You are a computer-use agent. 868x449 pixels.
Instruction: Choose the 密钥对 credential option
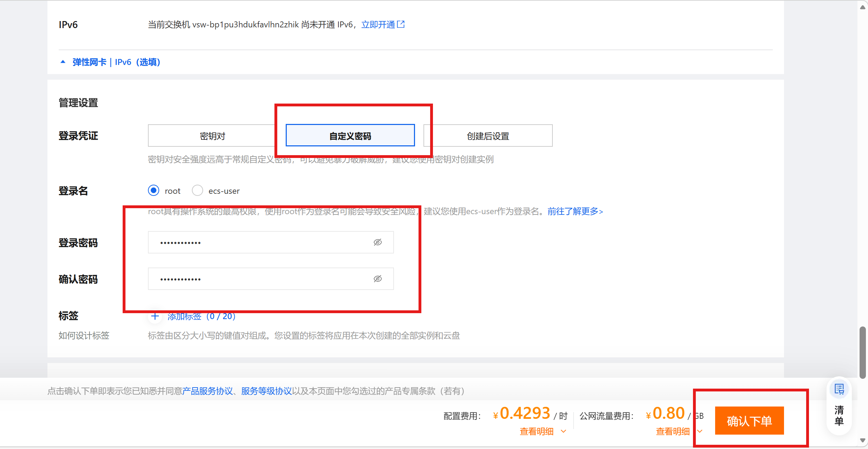click(212, 136)
